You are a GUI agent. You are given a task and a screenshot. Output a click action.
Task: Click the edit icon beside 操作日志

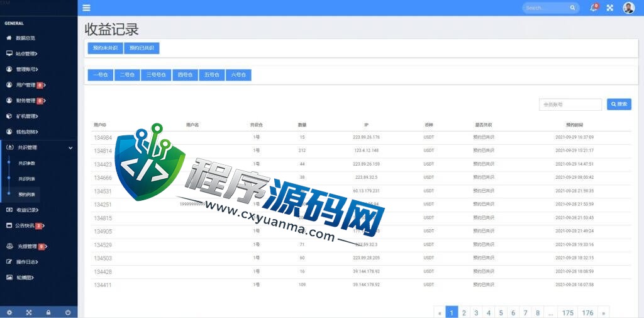click(9, 261)
